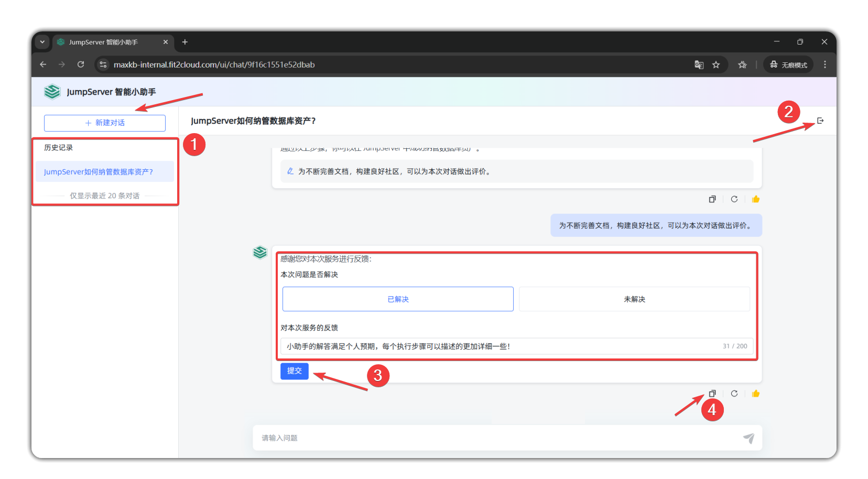Regenerate the first answer via upper refresh icon

(734, 199)
